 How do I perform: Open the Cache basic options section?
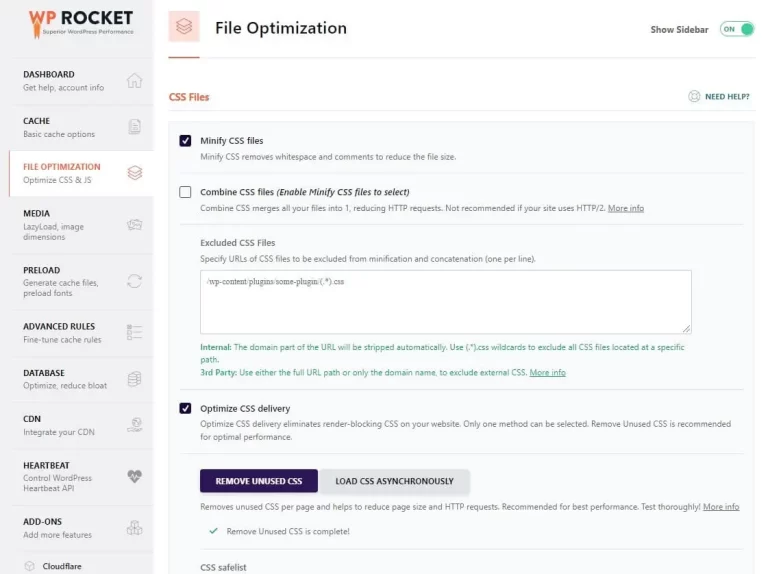pos(82,127)
